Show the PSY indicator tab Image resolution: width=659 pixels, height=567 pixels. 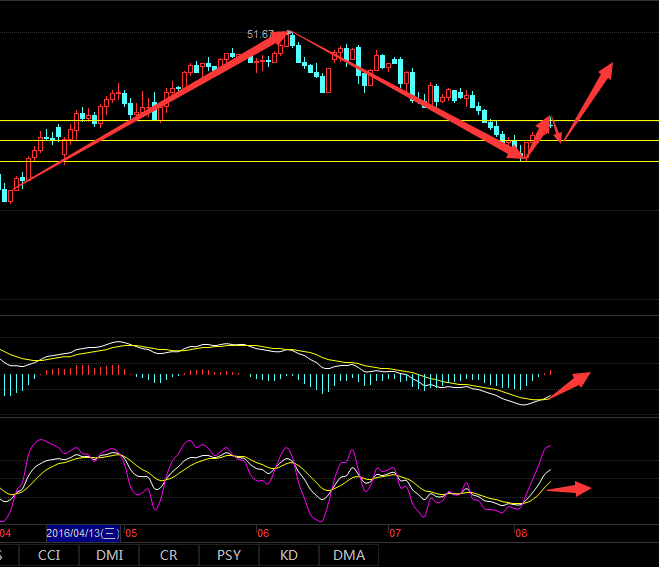pyautogui.click(x=229, y=555)
